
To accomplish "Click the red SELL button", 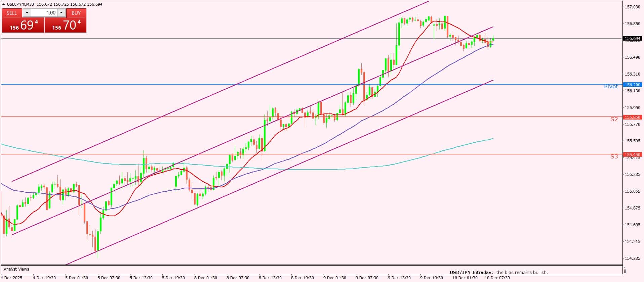I will [12, 13].
